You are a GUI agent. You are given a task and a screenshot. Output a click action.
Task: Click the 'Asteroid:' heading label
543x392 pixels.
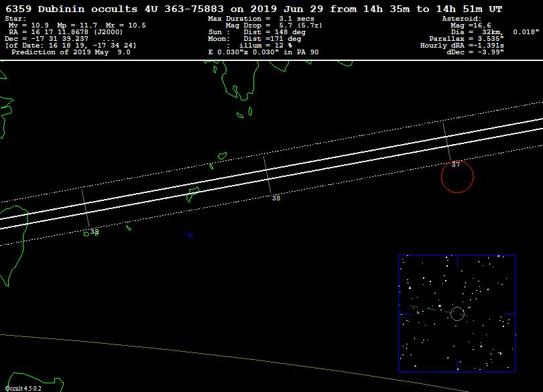tap(462, 19)
